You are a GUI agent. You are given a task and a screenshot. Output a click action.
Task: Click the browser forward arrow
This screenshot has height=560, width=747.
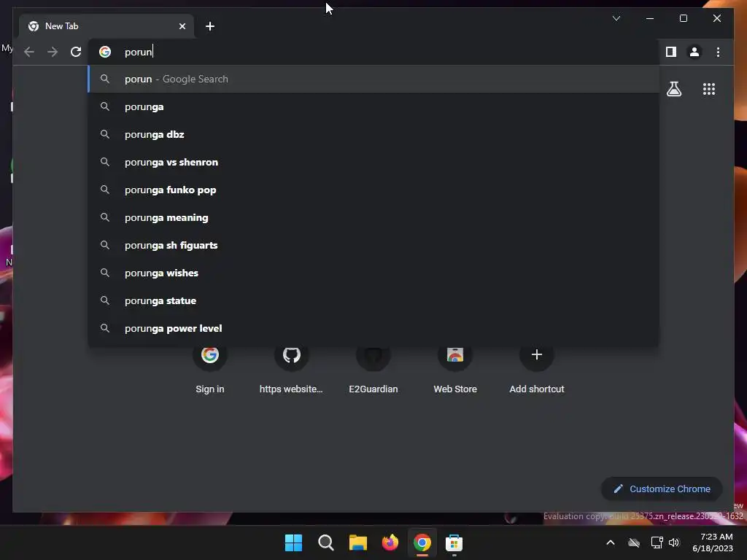[53, 52]
